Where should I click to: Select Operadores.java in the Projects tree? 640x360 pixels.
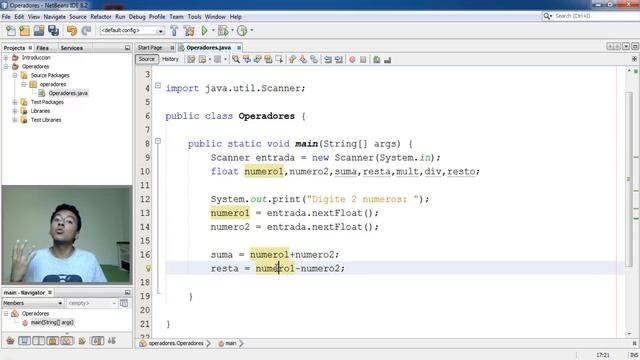[x=68, y=93]
